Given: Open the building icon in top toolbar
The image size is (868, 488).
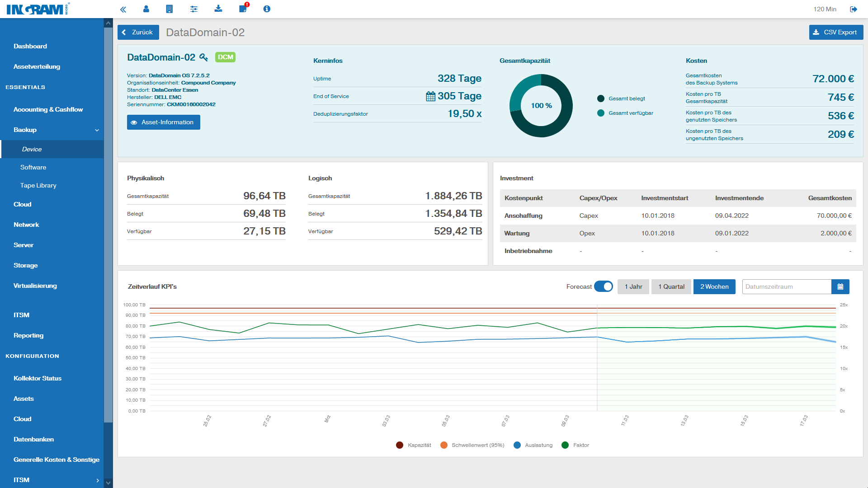Looking at the screenshot, I should click(170, 9).
